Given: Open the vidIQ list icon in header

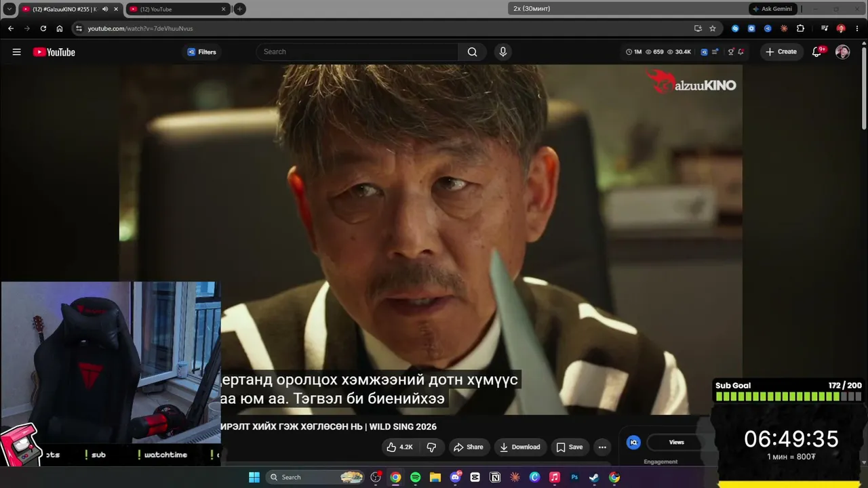Looking at the screenshot, I should click(715, 52).
